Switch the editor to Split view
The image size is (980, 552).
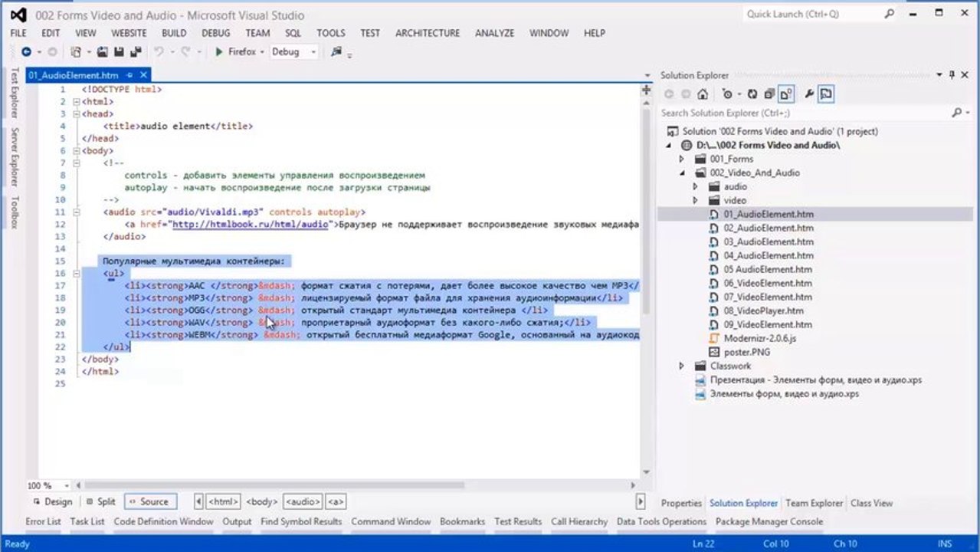point(101,502)
